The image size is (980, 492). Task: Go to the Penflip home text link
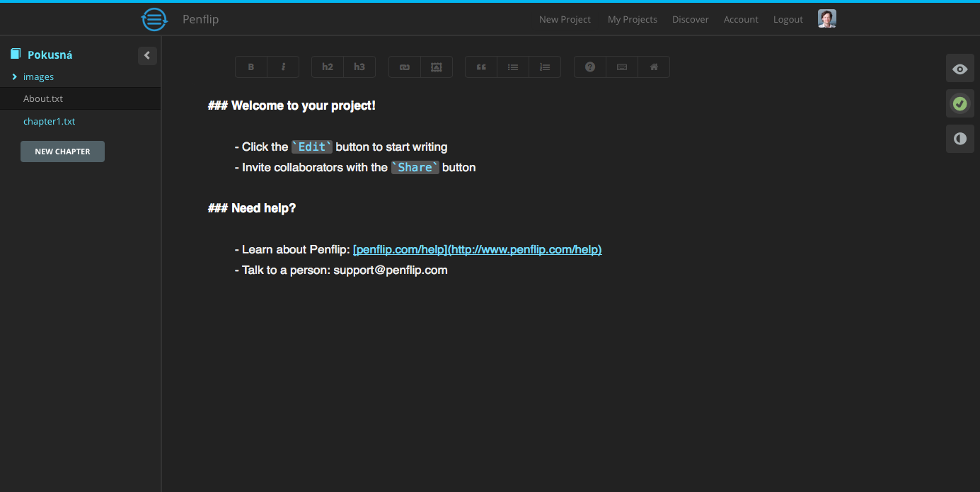coord(200,19)
